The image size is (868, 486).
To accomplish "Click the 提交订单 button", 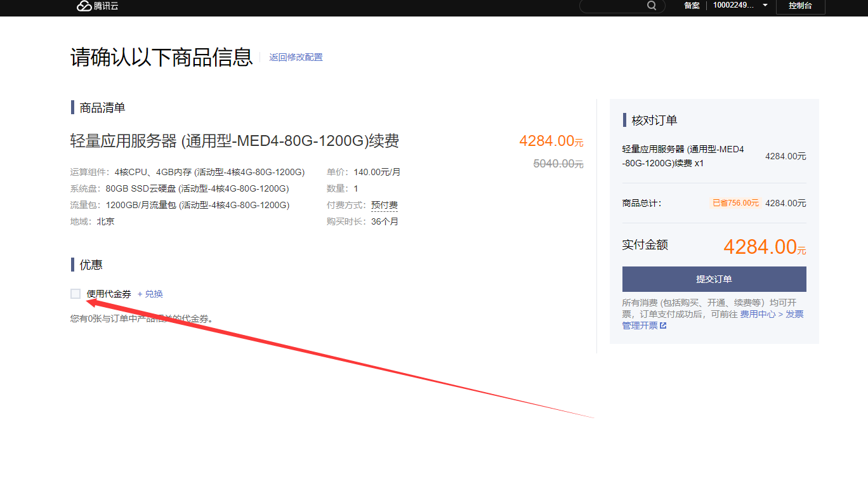I will [x=714, y=279].
